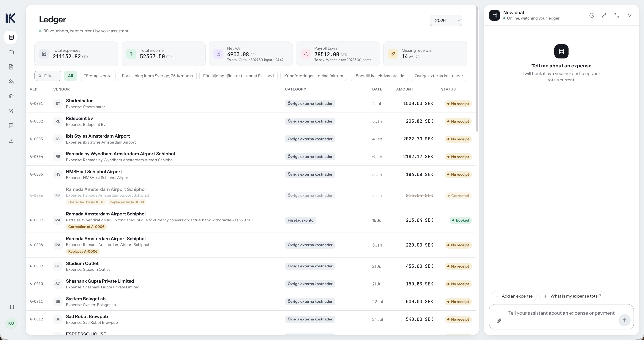Click the send arrow button in chat
This screenshot has width=644, height=340.
coord(624,320)
